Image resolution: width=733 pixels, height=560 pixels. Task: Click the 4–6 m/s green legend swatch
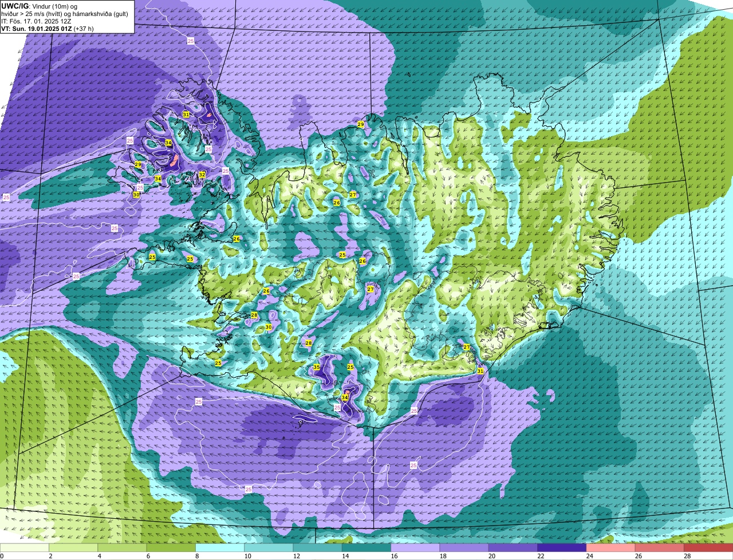[122, 547]
